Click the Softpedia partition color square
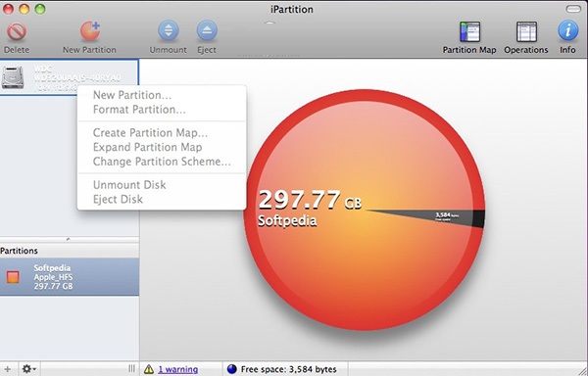588x376 pixels. [13, 277]
